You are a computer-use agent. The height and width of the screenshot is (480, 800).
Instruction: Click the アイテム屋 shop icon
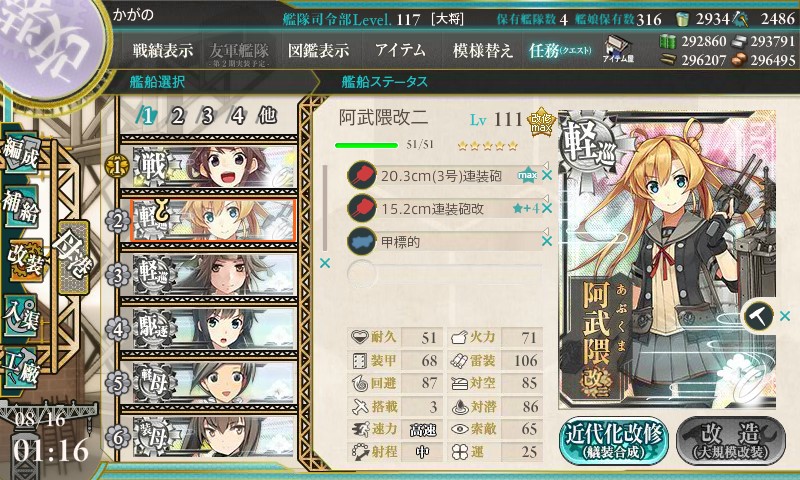618,49
